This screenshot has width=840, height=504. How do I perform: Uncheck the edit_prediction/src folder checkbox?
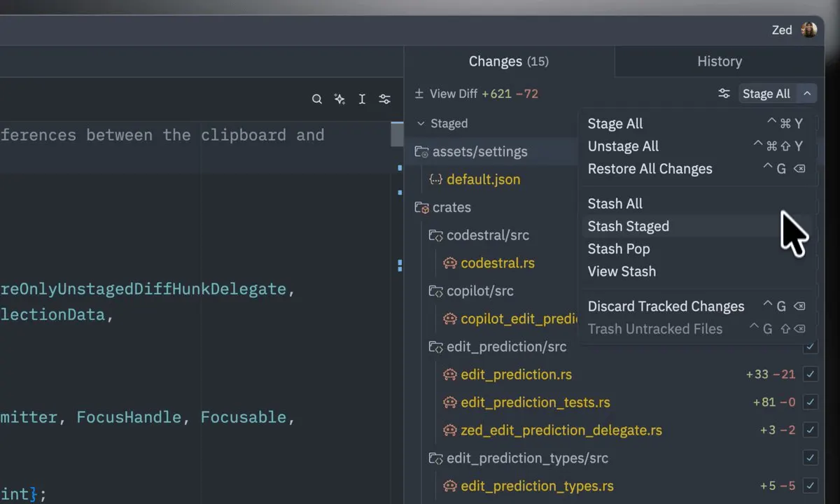(x=811, y=346)
